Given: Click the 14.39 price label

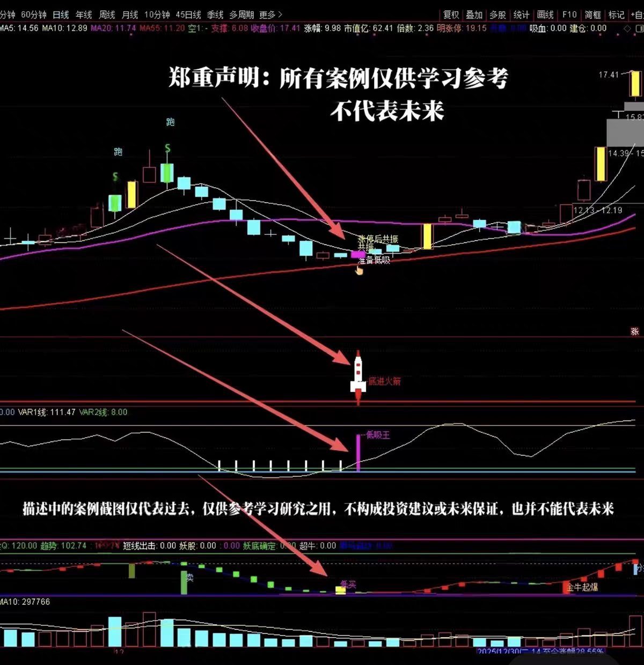Looking at the screenshot, I should pyautogui.click(x=618, y=153).
